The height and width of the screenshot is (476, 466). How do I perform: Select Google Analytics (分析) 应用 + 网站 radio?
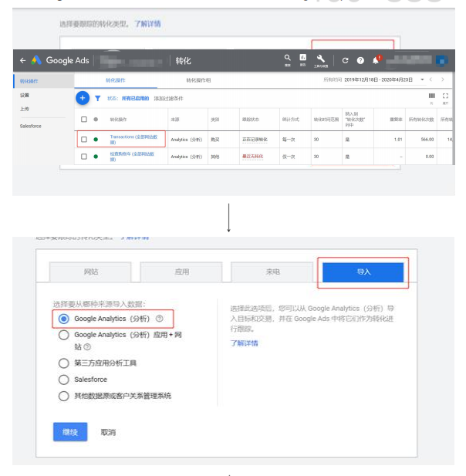point(64,335)
